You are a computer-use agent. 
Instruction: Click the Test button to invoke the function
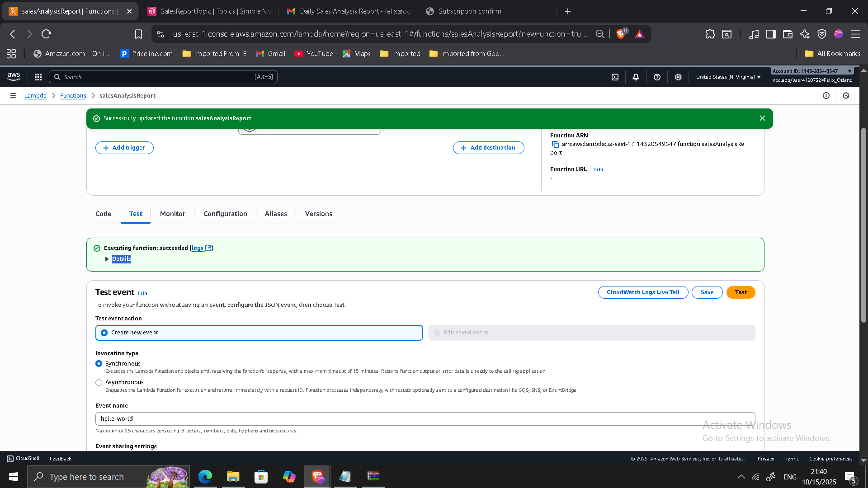click(x=741, y=292)
